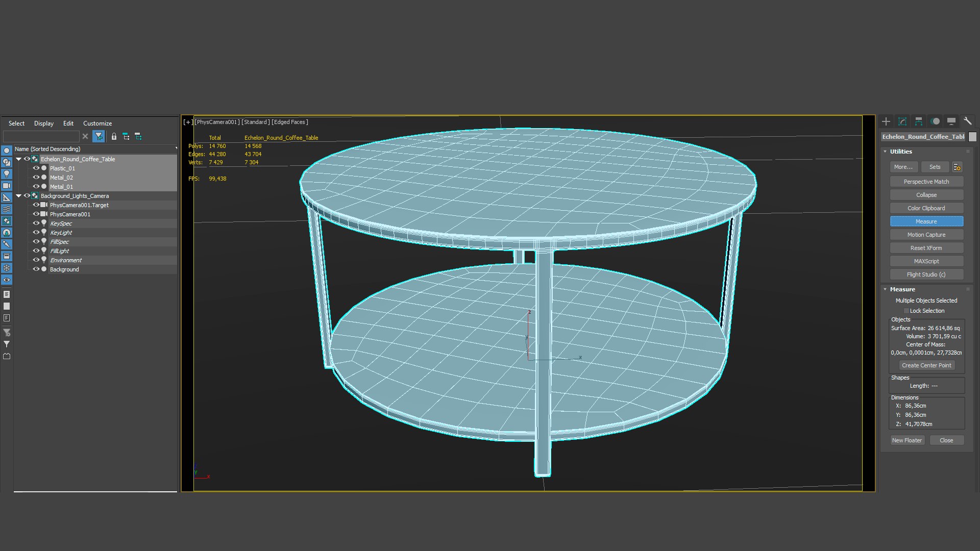Open the [PhysCamera001] viewport view menu

coord(217,122)
